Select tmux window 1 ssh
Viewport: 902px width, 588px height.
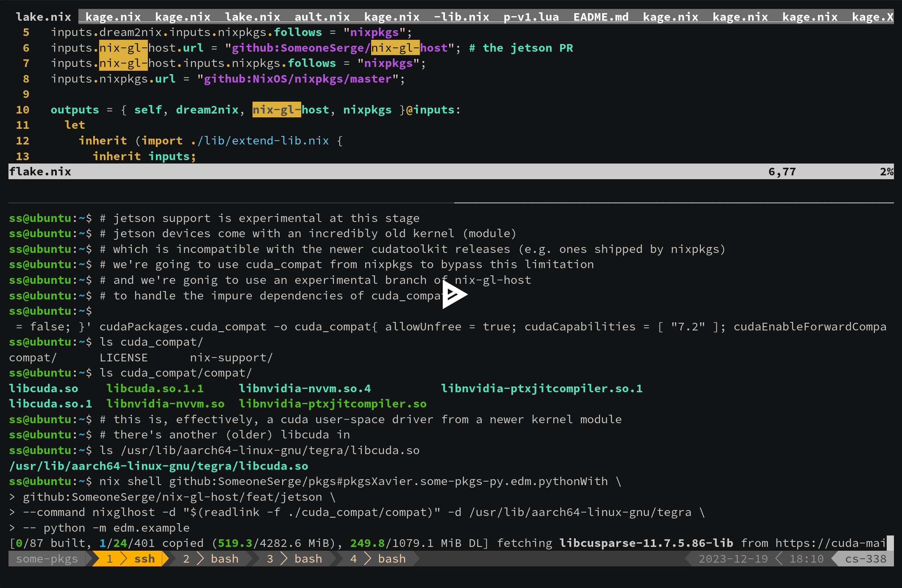[x=131, y=559]
